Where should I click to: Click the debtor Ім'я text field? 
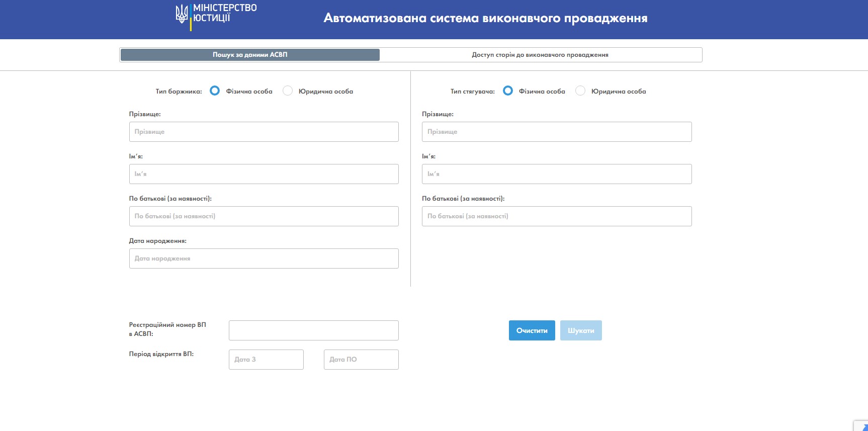[x=264, y=174]
